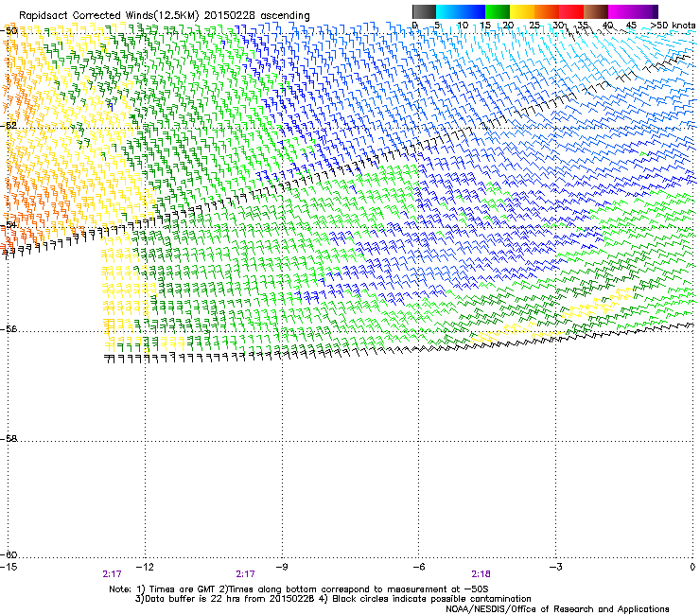
Task: Click the '-6' longitude axis label
Action: [x=418, y=567]
